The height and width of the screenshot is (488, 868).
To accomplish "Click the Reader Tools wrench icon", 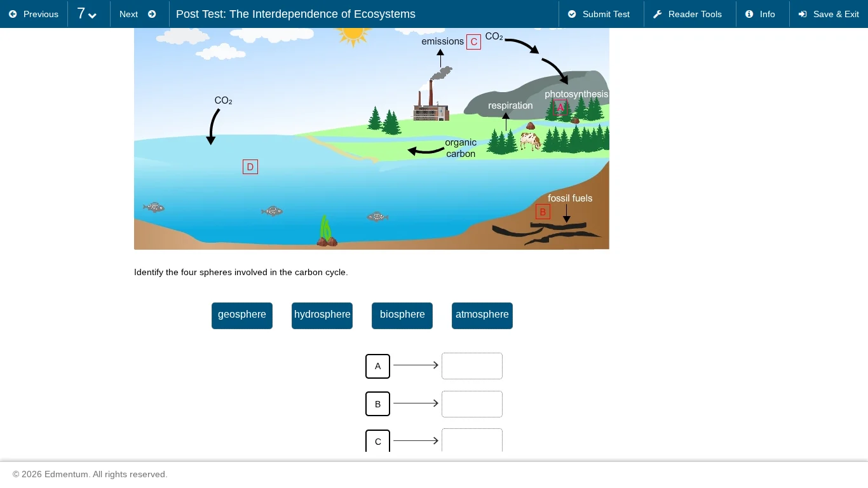I will pyautogui.click(x=657, y=14).
